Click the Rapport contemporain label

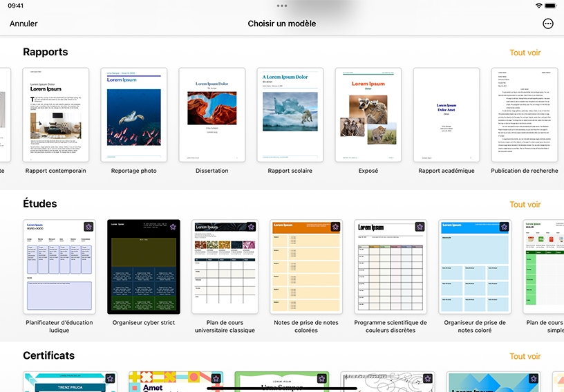(x=56, y=171)
